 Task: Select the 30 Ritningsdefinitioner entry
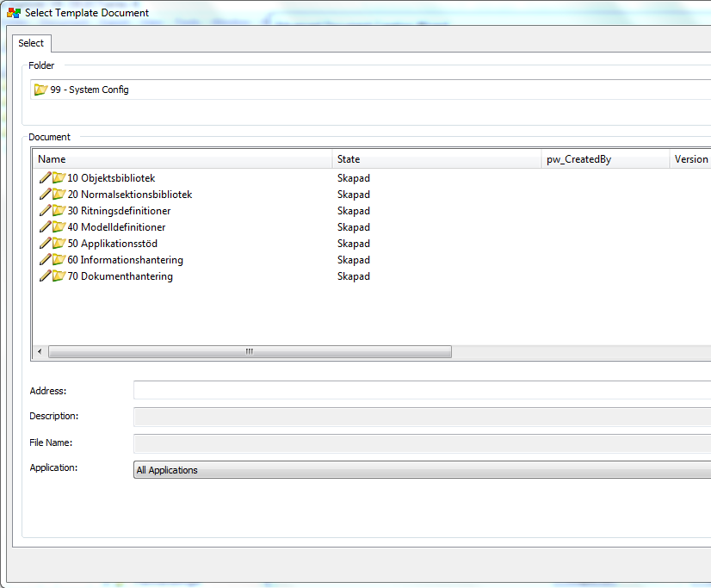tap(119, 210)
